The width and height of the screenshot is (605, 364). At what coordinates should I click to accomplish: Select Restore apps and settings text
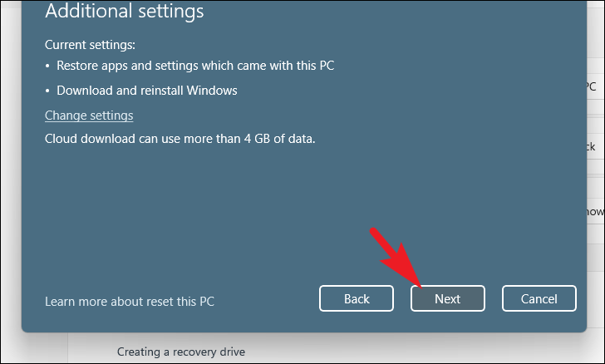point(195,66)
